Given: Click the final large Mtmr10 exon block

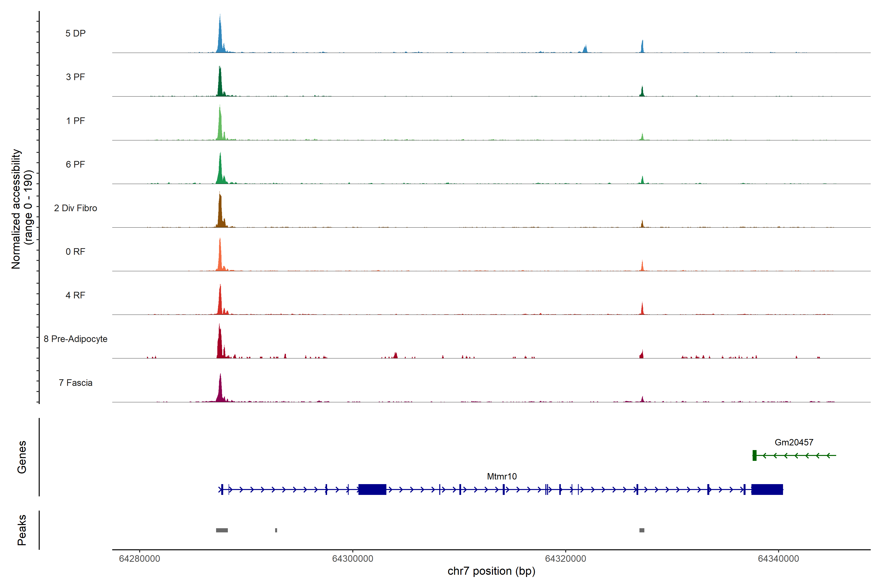Looking at the screenshot, I should tap(767, 489).
